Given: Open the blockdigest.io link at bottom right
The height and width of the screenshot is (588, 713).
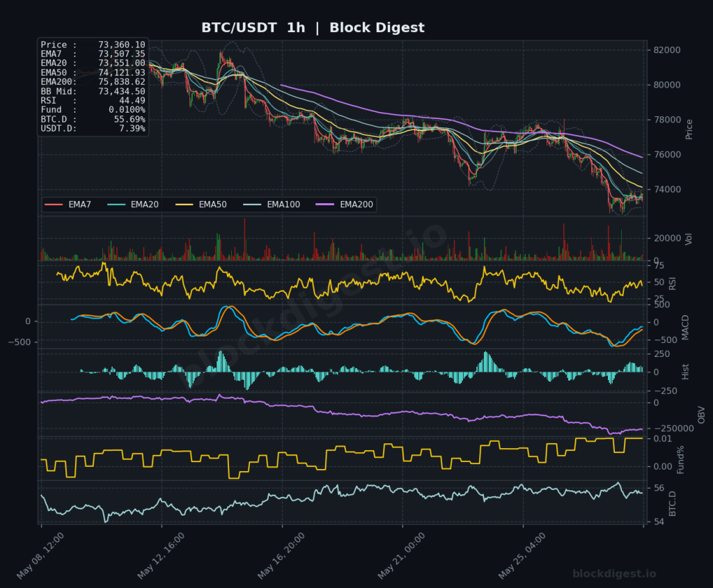Looking at the screenshot, I should coord(614,574).
